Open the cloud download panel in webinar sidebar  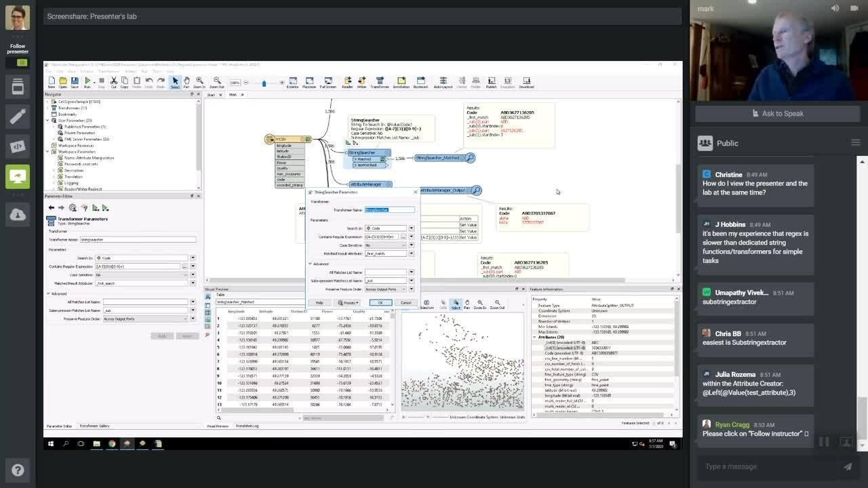pyautogui.click(x=18, y=215)
